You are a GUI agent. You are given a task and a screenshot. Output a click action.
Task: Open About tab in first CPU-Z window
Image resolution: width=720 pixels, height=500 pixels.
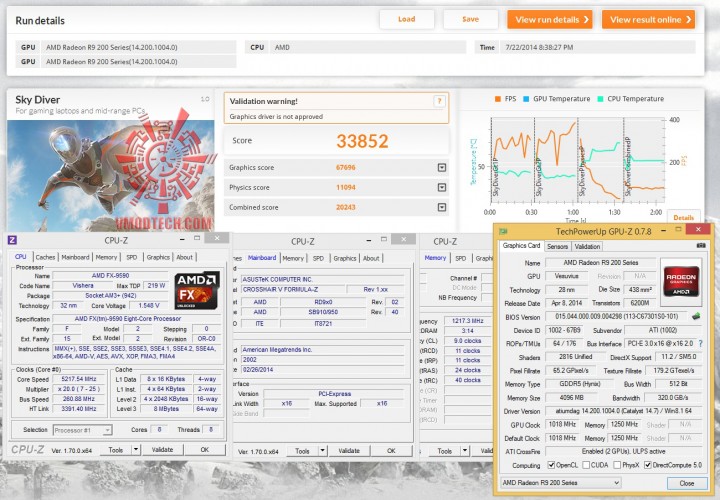coord(185,258)
